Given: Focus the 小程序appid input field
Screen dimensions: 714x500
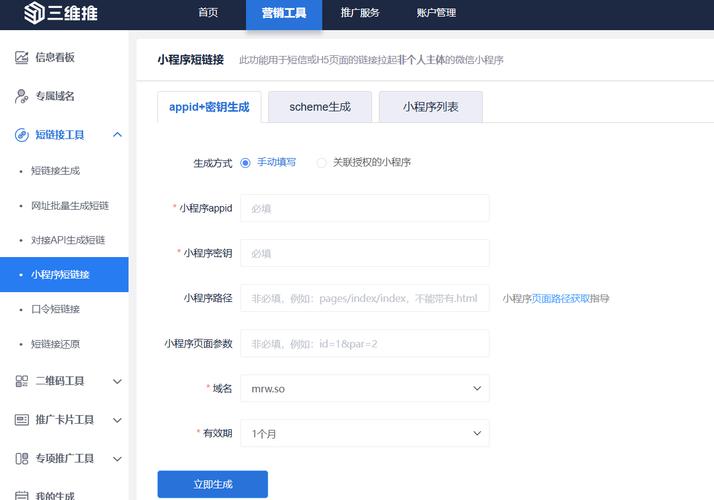Looking at the screenshot, I should (x=365, y=208).
